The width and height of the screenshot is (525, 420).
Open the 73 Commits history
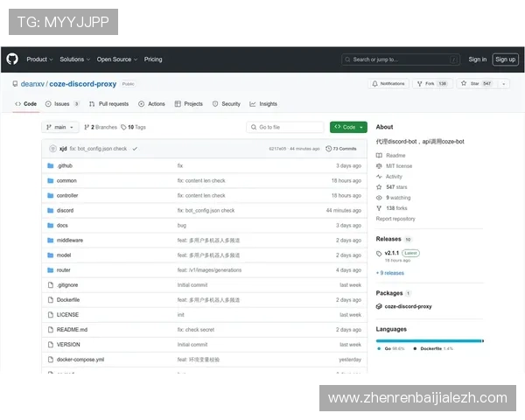pyautogui.click(x=344, y=149)
